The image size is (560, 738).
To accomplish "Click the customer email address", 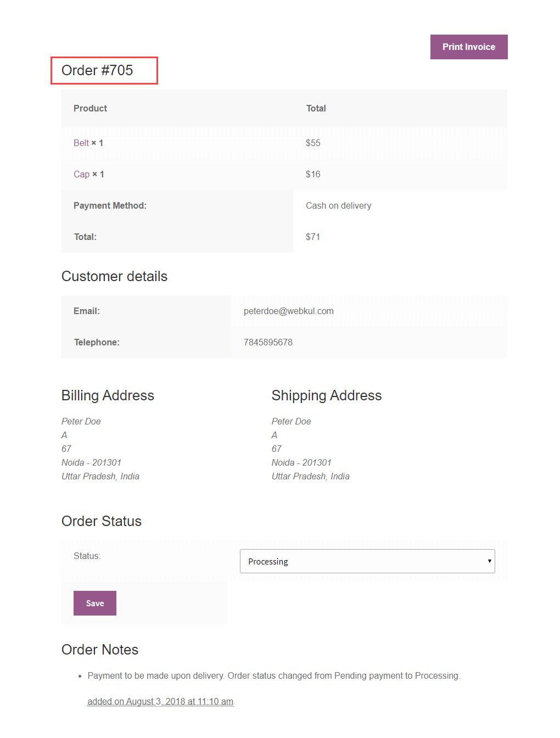I will coord(288,311).
